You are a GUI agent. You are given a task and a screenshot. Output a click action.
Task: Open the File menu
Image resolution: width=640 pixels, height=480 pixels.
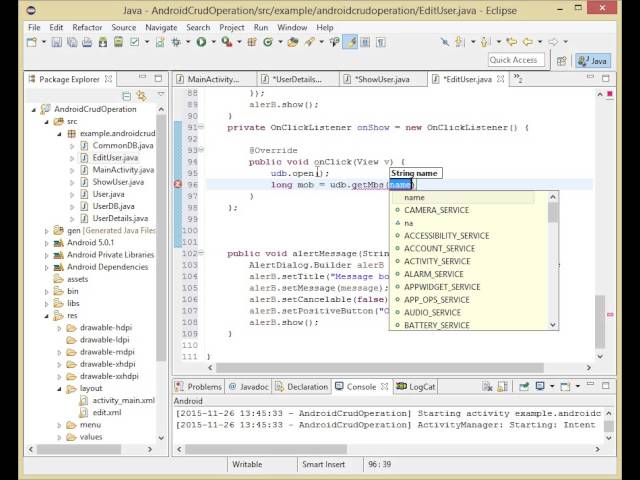[34, 27]
